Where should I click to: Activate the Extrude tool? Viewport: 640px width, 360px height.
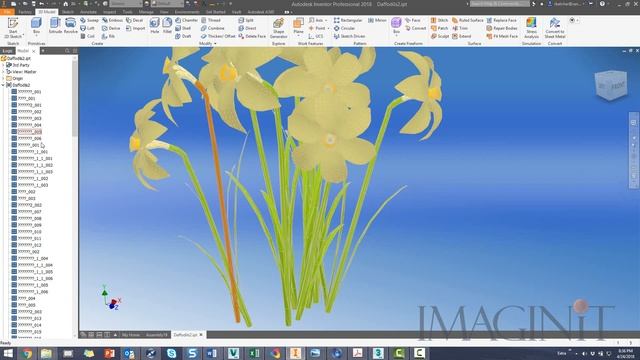point(55,26)
